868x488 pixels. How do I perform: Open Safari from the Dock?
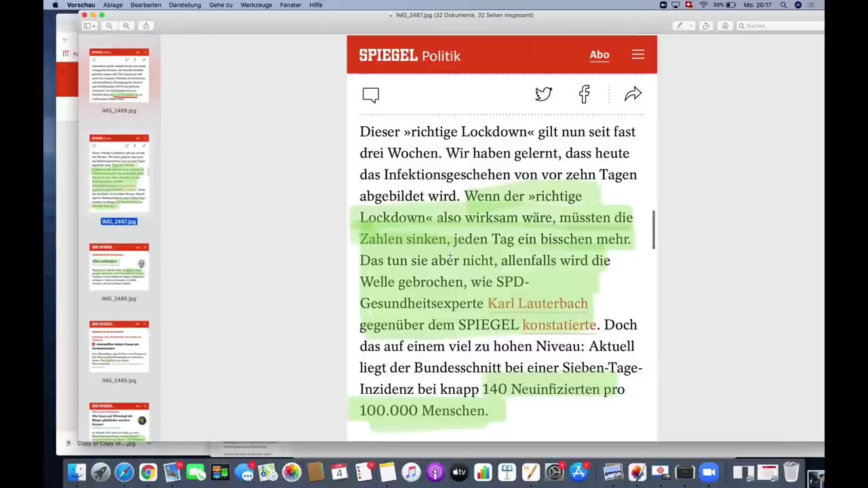124,472
